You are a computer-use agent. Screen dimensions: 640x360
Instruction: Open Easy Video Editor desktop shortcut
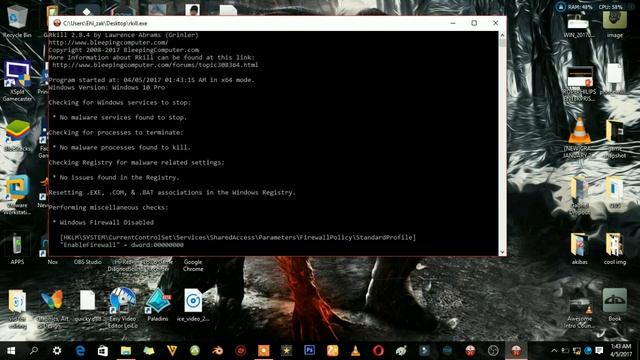[x=122, y=308]
